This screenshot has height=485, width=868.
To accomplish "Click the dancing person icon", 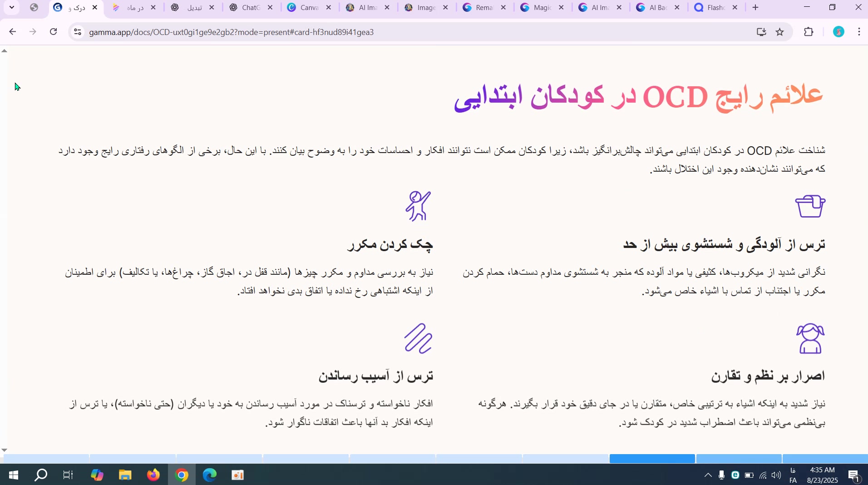I will (418, 206).
